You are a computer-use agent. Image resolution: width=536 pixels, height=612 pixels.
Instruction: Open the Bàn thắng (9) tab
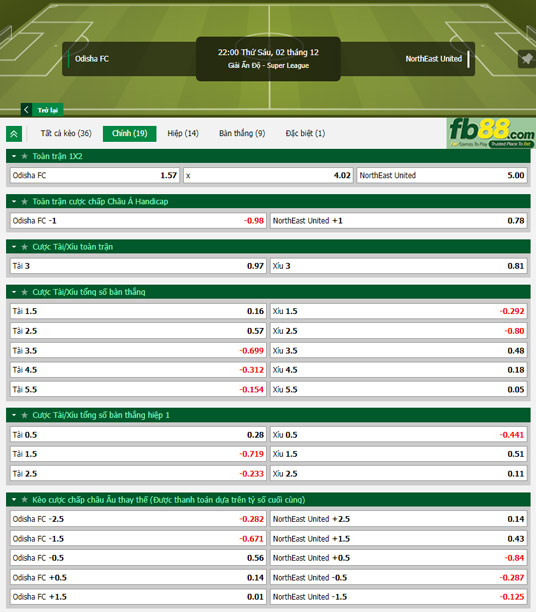[242, 133]
